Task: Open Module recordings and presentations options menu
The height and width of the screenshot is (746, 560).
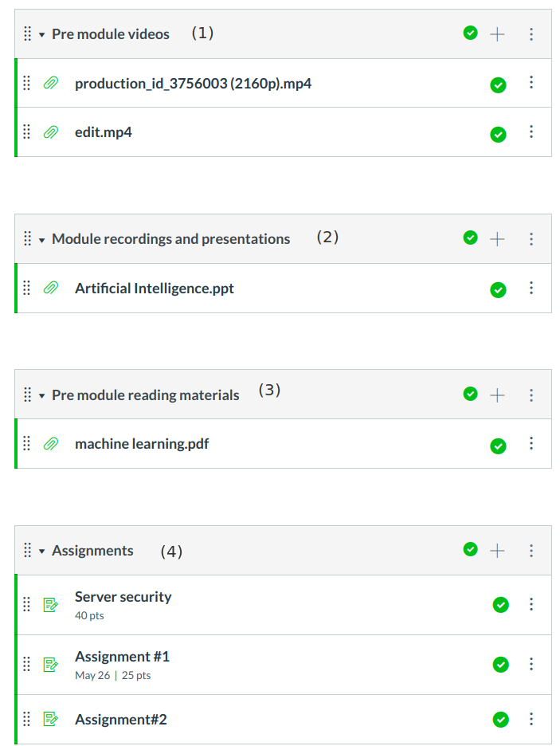Action: (531, 238)
